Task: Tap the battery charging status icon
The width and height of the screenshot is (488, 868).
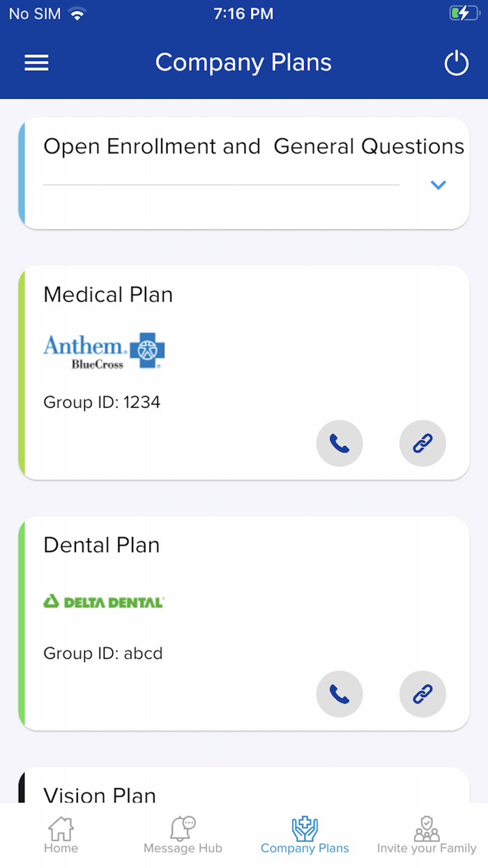Action: (464, 13)
